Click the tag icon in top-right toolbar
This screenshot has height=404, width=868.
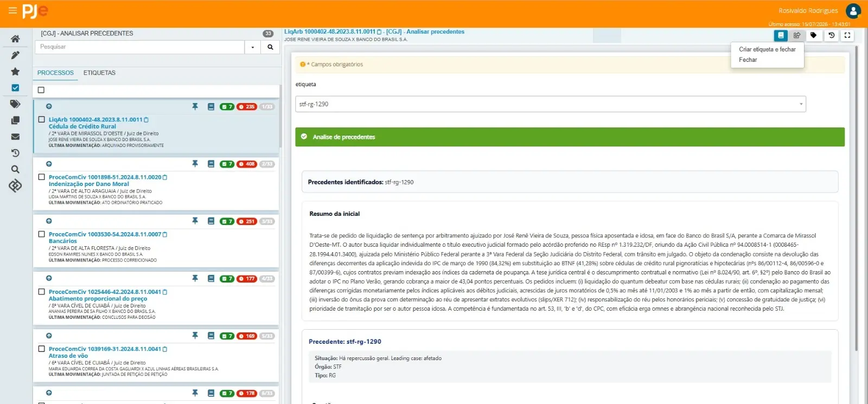click(813, 35)
